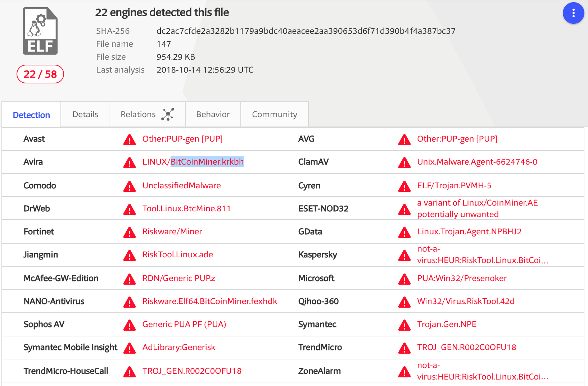Click Cyren result ELF/Trojan.PVMH-5
The image size is (588, 386).
(454, 185)
